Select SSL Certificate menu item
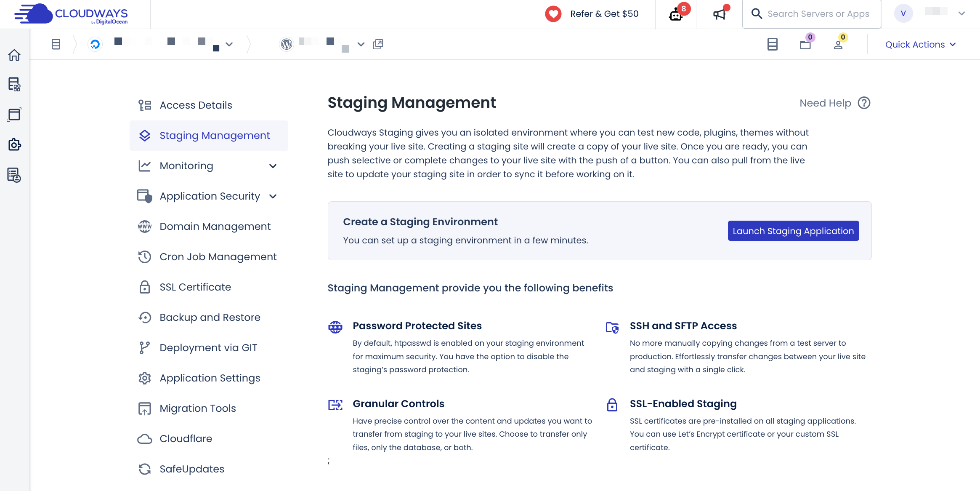 (195, 287)
